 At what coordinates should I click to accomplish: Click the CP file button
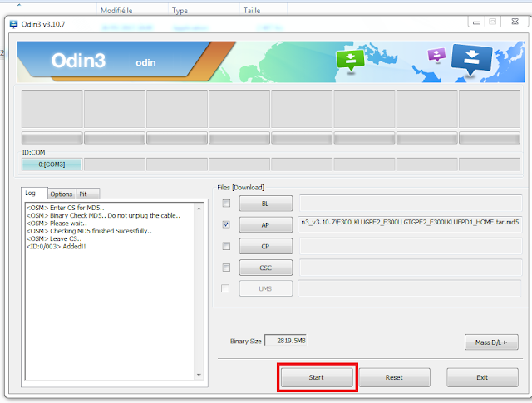coord(266,246)
